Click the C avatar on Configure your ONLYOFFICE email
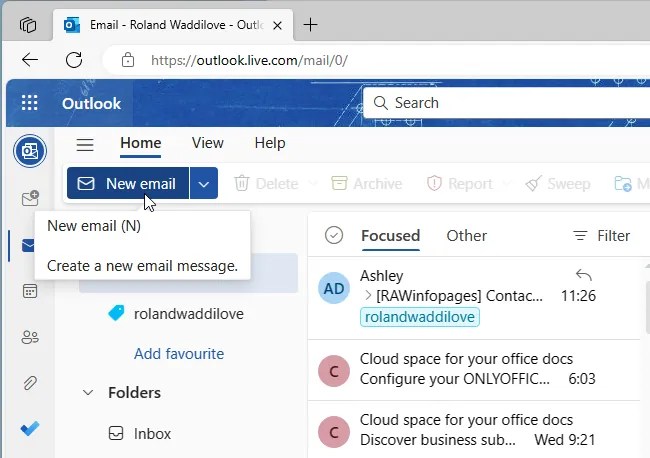 point(334,371)
